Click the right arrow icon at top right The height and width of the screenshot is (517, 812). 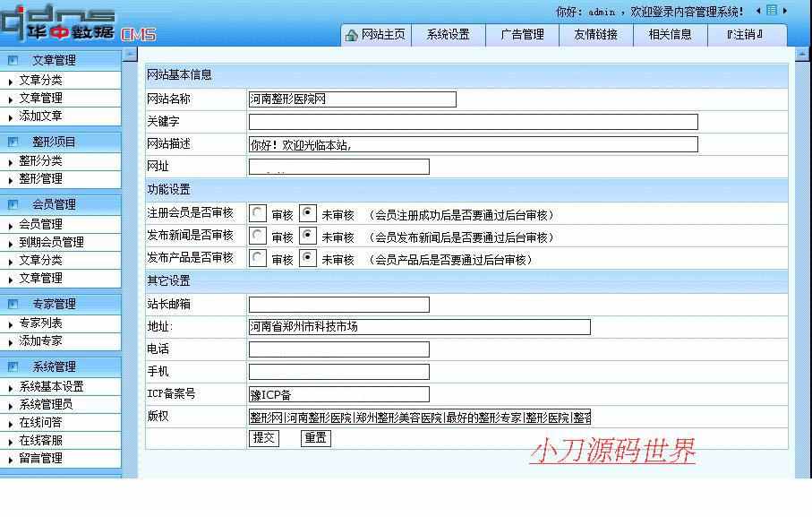pos(785,11)
